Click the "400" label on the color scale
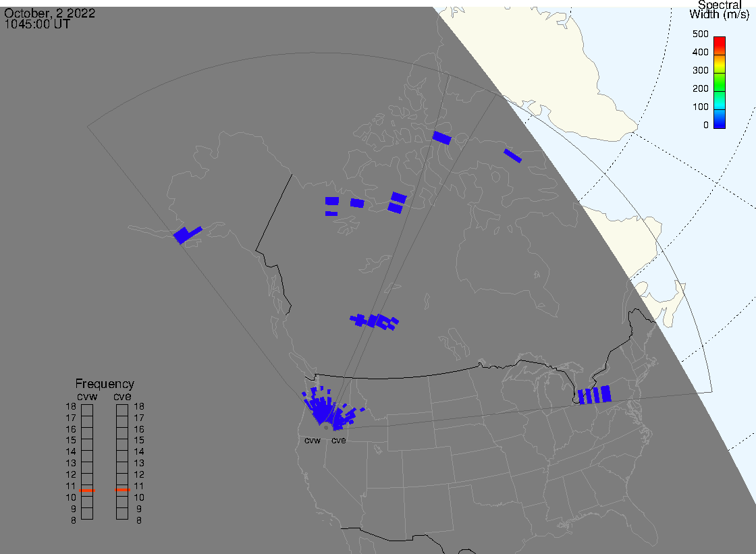Viewport: 756px width, 554px height. [700, 52]
